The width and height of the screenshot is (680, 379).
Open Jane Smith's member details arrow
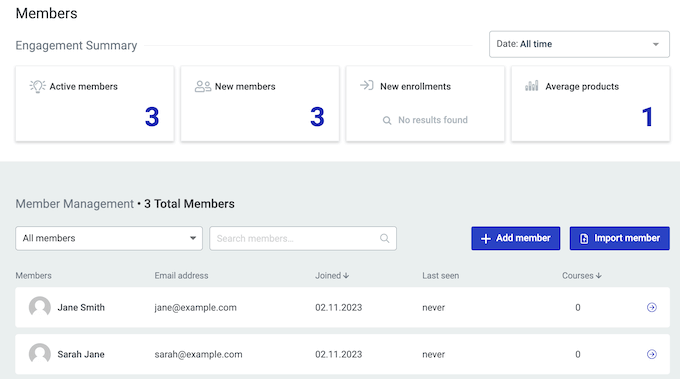point(651,307)
